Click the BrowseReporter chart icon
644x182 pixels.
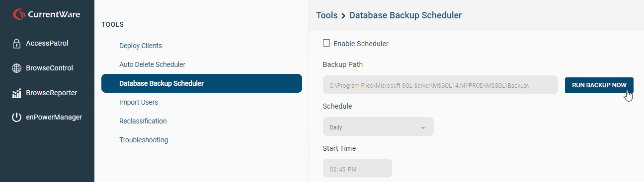[x=16, y=93]
